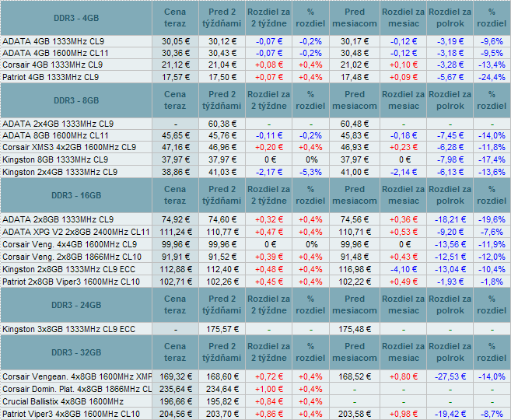This screenshot has height=420, width=511.
Task: Click the 'DDR3 - 8GB' section header
Action: click(x=76, y=100)
